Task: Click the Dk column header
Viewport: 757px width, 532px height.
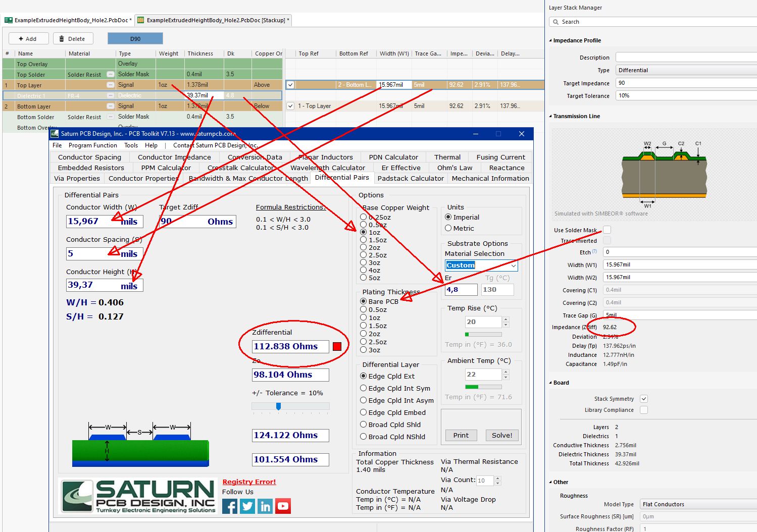Action: point(237,54)
